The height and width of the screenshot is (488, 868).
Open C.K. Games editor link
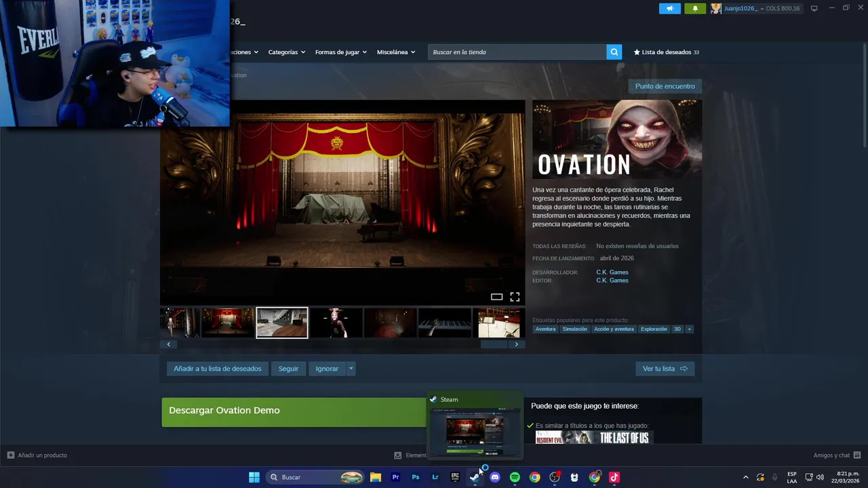[x=612, y=281]
